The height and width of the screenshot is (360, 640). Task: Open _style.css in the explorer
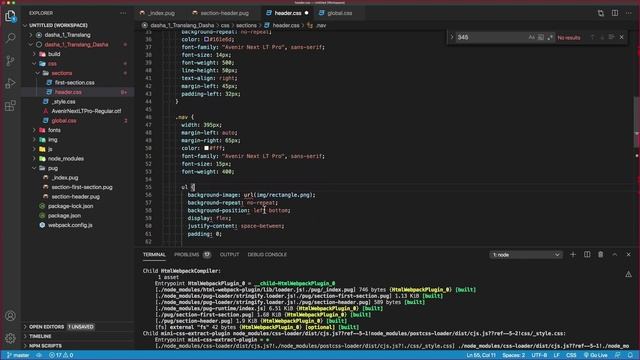click(63, 102)
